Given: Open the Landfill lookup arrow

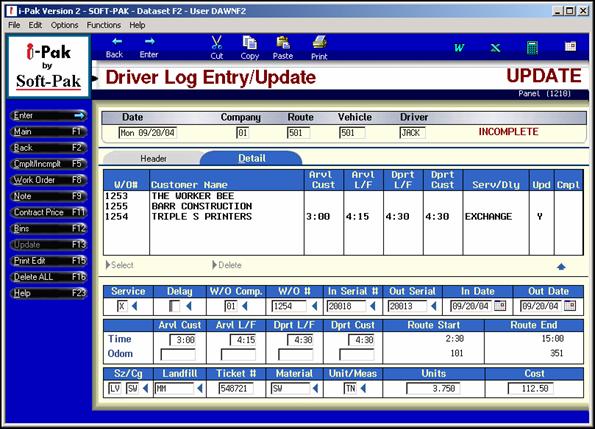Looking at the screenshot, I should click(x=200, y=388).
